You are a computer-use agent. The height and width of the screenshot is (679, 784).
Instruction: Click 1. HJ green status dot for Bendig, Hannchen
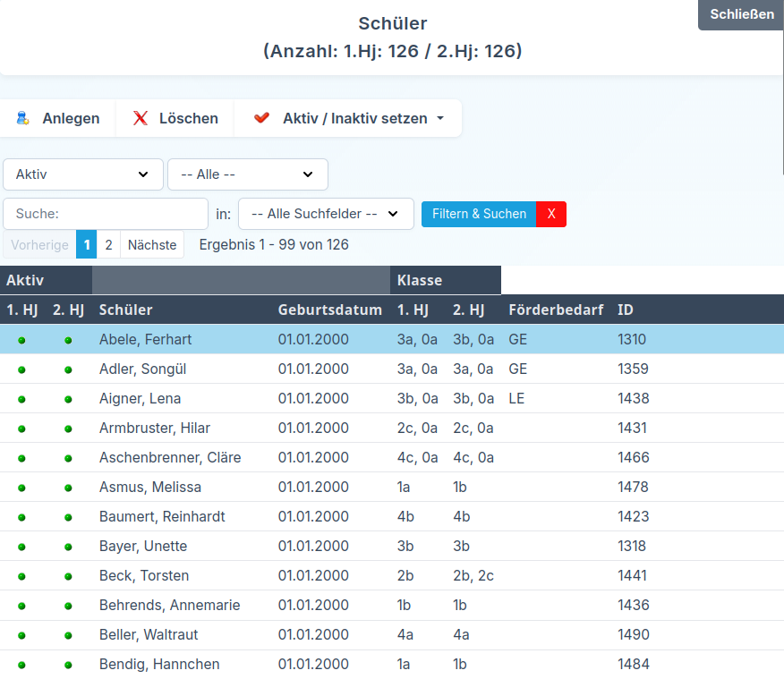21,665
